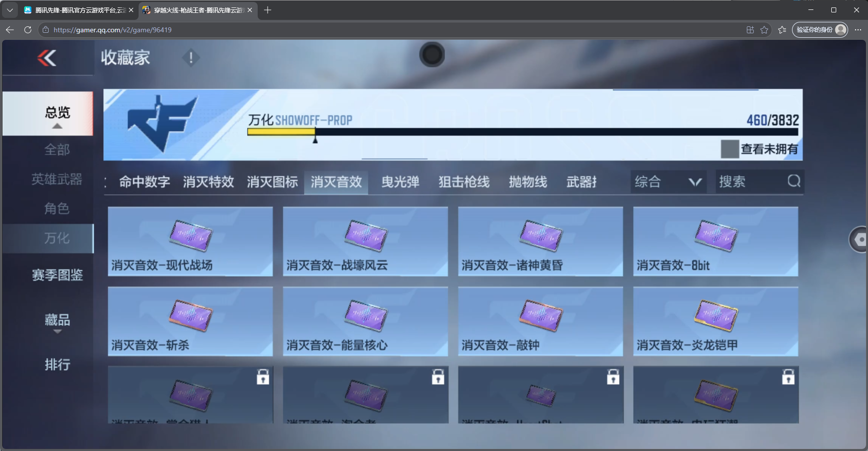Open the 消灭音效-现代战场 card

click(x=190, y=241)
